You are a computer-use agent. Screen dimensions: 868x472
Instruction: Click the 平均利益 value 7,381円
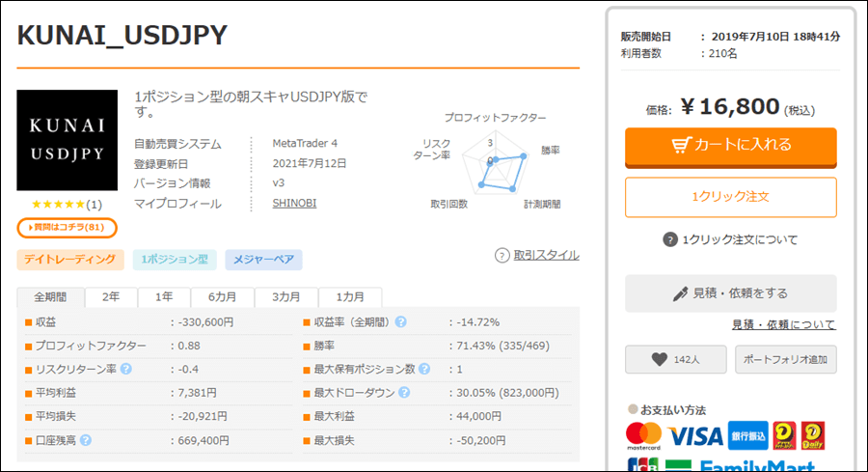coord(197,393)
